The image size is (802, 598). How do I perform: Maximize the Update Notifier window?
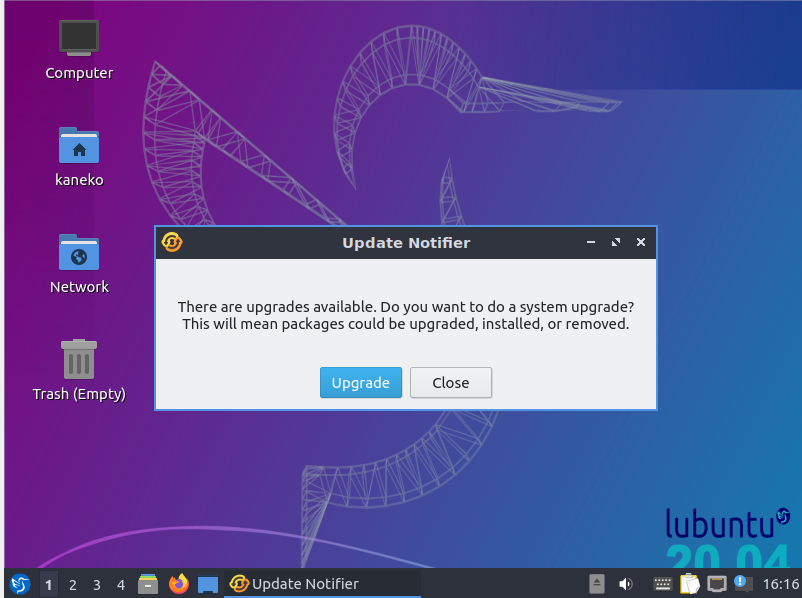tap(616, 242)
